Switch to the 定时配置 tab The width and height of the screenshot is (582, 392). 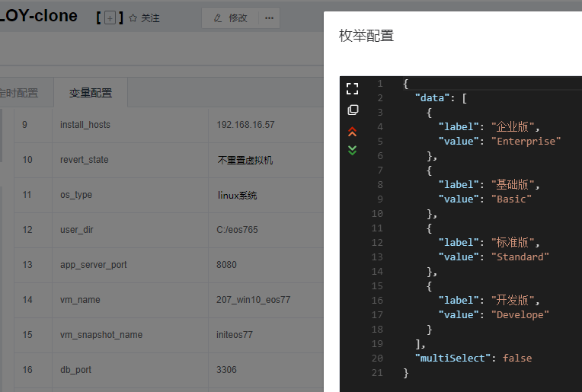(18, 93)
